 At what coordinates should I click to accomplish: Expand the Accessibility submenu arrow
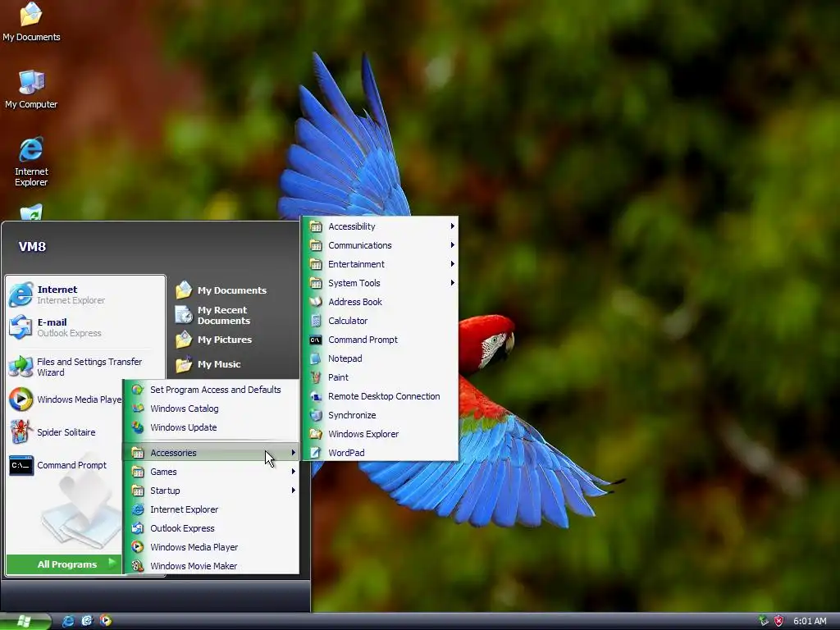(452, 226)
